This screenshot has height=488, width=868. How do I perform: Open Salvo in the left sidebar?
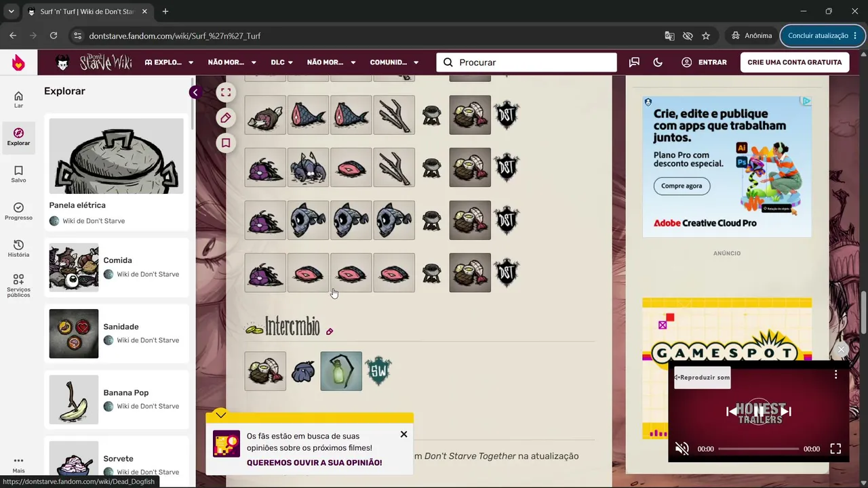click(18, 174)
